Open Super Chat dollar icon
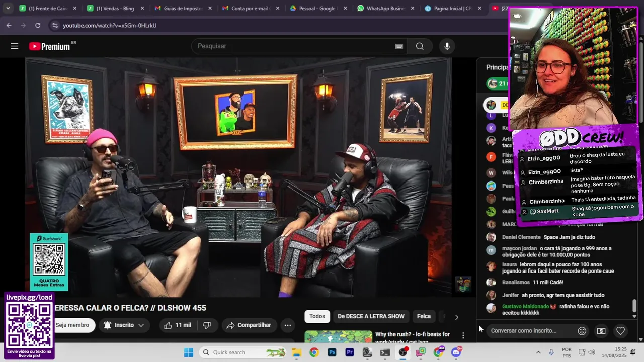644x362 pixels. coord(601,331)
